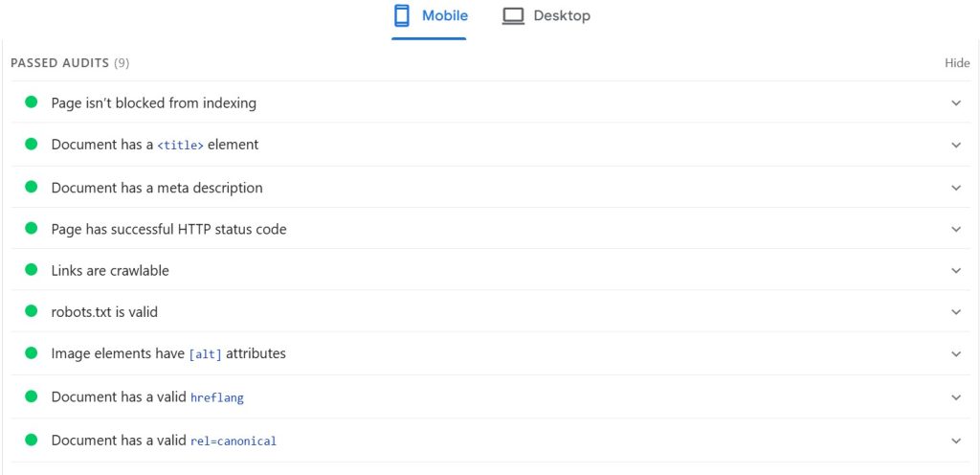Expand 'Page isn't blocked from indexing' chevron
This screenshot has height=475, width=980.
click(955, 103)
